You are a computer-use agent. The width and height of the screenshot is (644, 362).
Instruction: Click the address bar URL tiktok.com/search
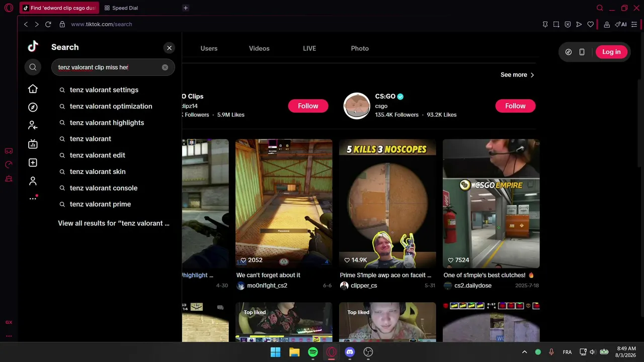tap(102, 24)
